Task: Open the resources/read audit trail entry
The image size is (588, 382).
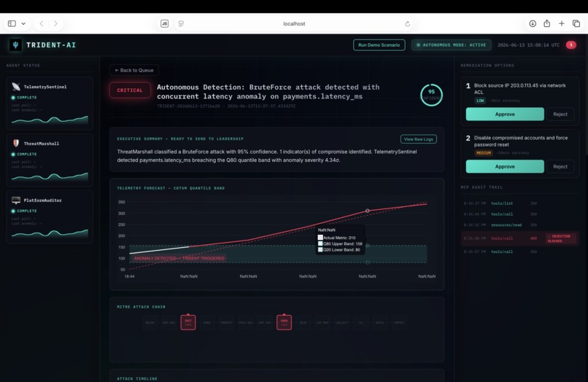Action: [519, 225]
